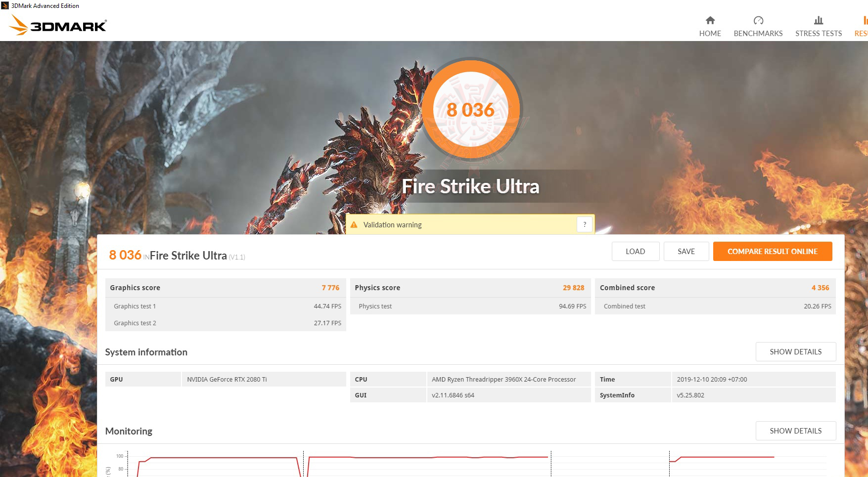Click Compare Result Online

click(x=773, y=251)
